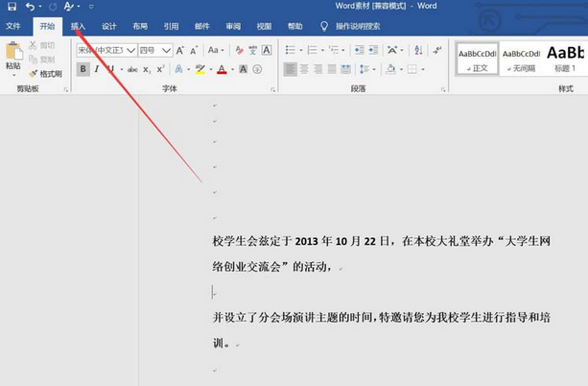Open the 插入 (Insert) ribbon tab
This screenshot has width=588, height=386.
[x=78, y=27]
